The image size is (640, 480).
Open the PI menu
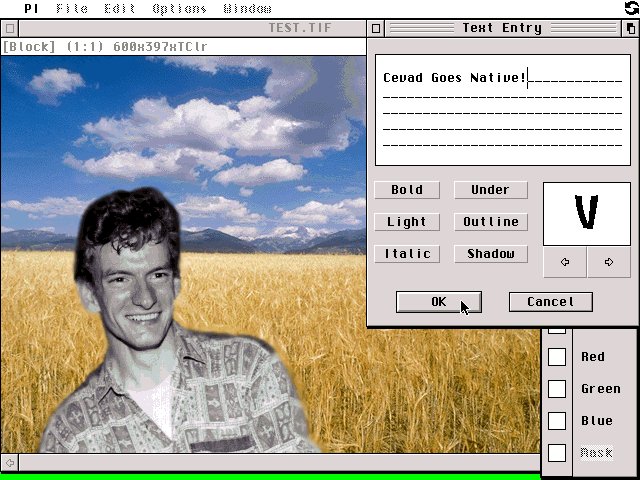click(x=31, y=9)
